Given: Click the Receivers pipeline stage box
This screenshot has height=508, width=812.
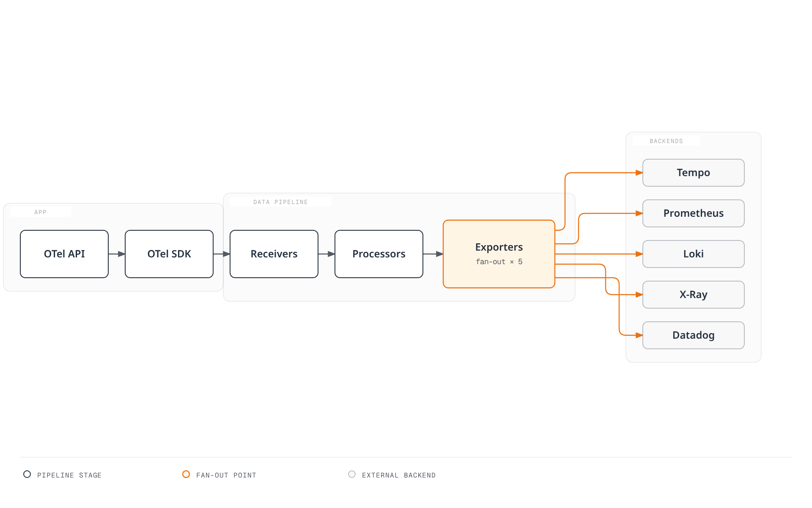Looking at the screenshot, I should 274,254.
